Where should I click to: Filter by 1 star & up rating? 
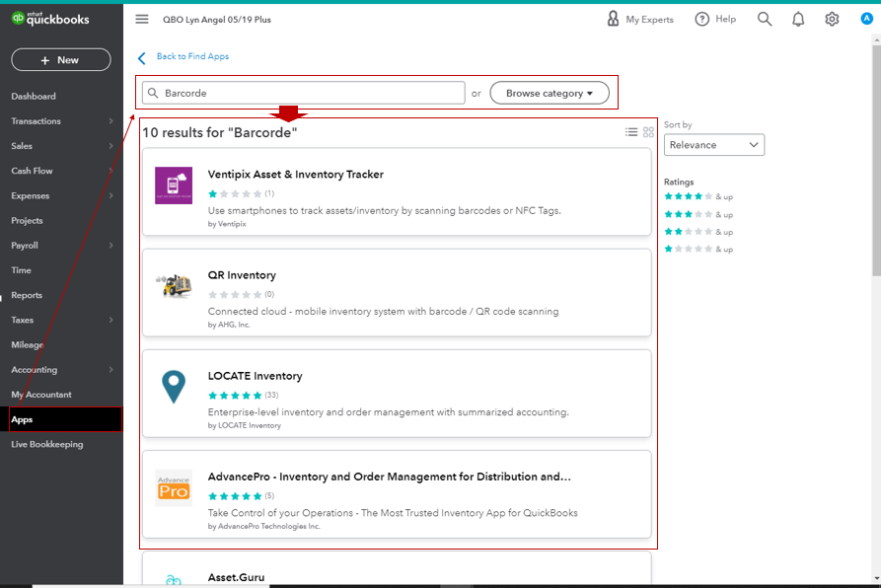[698, 249]
